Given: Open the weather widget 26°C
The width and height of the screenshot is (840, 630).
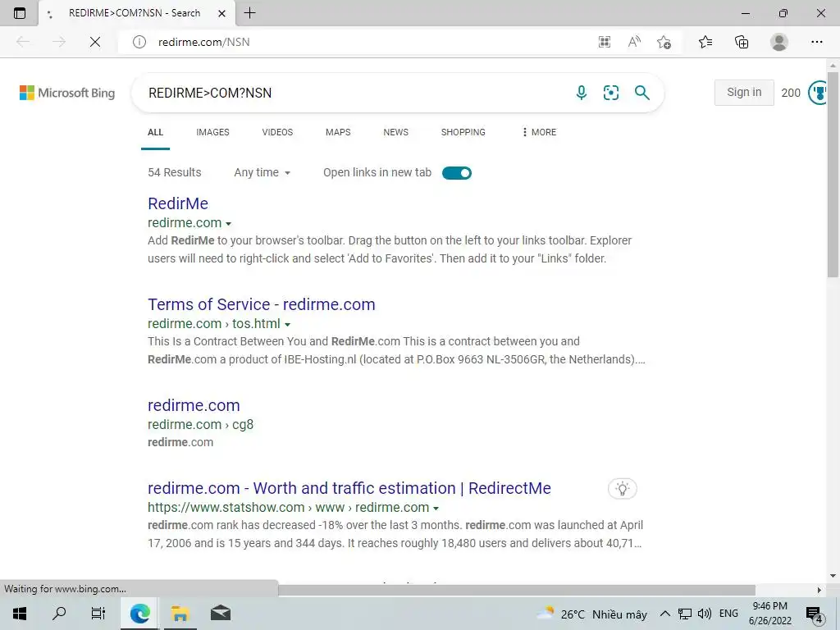Looking at the screenshot, I should (x=592, y=614).
